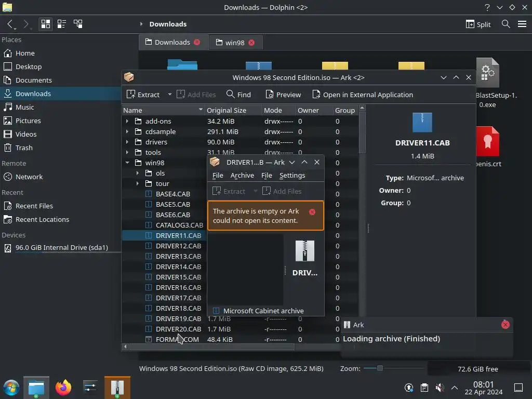This screenshot has height=399, width=532.
Task: Open second File menu beside Archive
Action: [x=267, y=176]
